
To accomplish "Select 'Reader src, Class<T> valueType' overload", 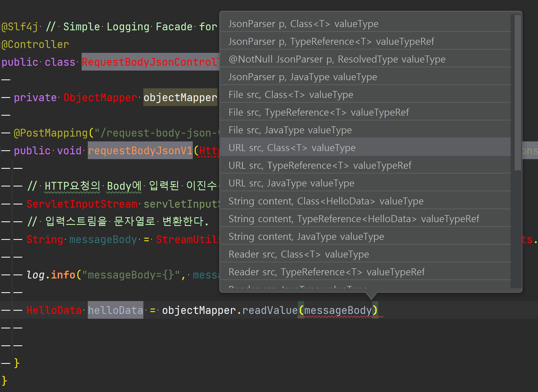I will point(365,254).
